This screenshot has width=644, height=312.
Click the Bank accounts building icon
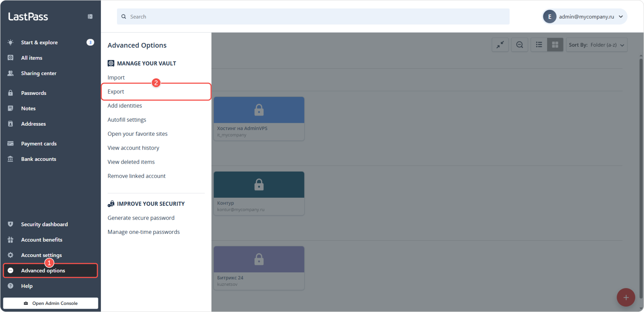click(x=10, y=159)
